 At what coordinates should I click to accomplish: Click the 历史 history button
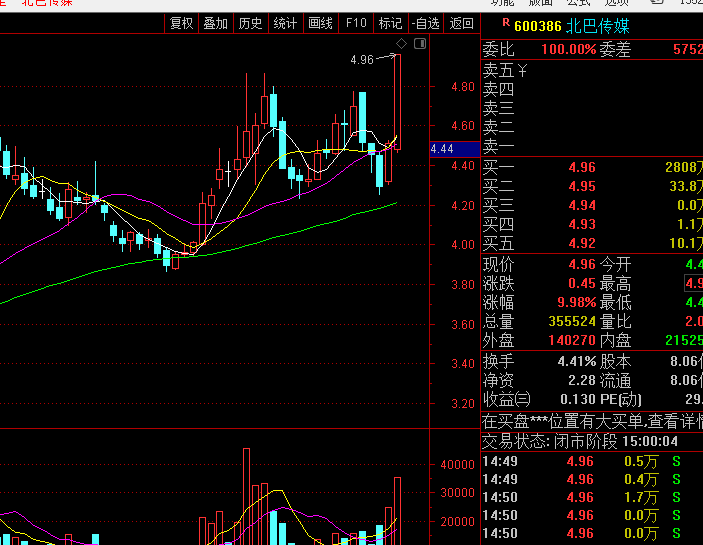tap(250, 23)
